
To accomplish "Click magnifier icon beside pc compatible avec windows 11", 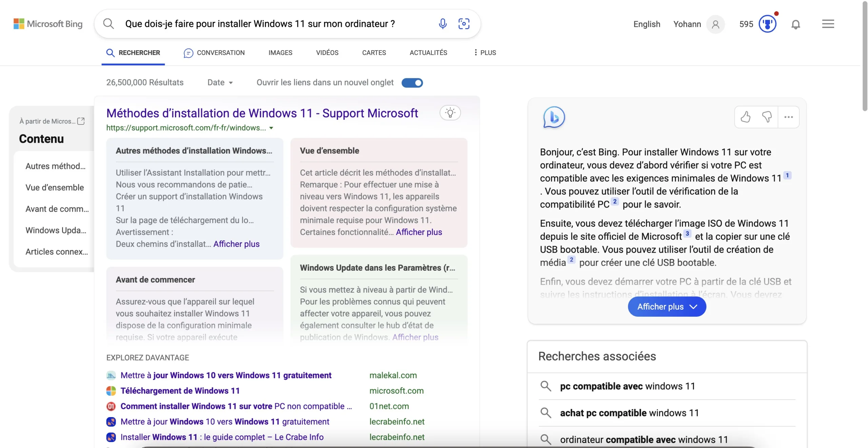I will click(546, 386).
